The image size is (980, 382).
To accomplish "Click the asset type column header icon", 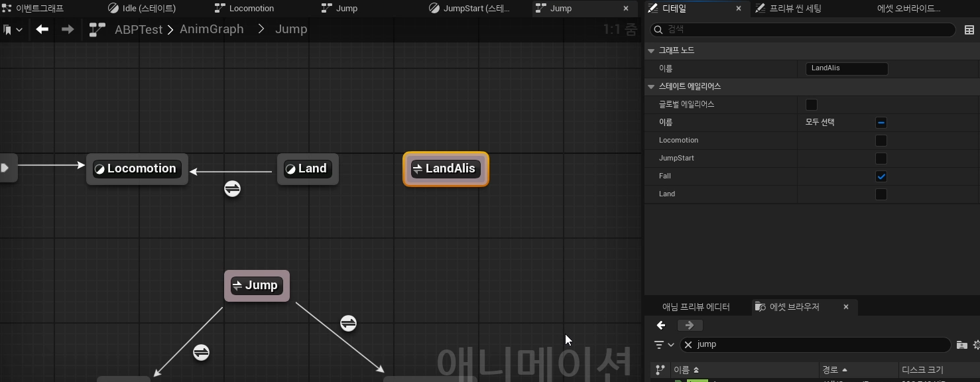I will [660, 370].
